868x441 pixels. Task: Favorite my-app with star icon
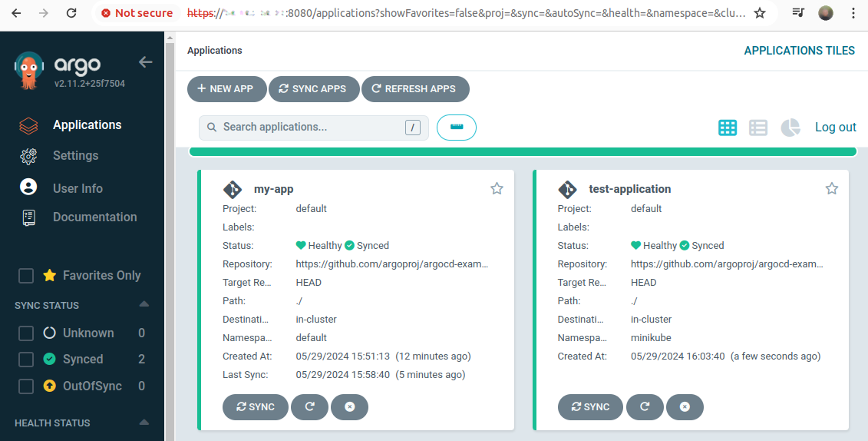tap(497, 189)
